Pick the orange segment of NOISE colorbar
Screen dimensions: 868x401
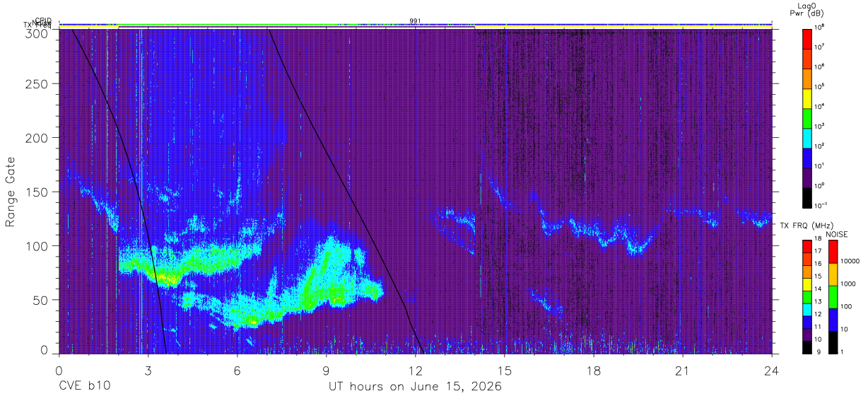click(832, 274)
